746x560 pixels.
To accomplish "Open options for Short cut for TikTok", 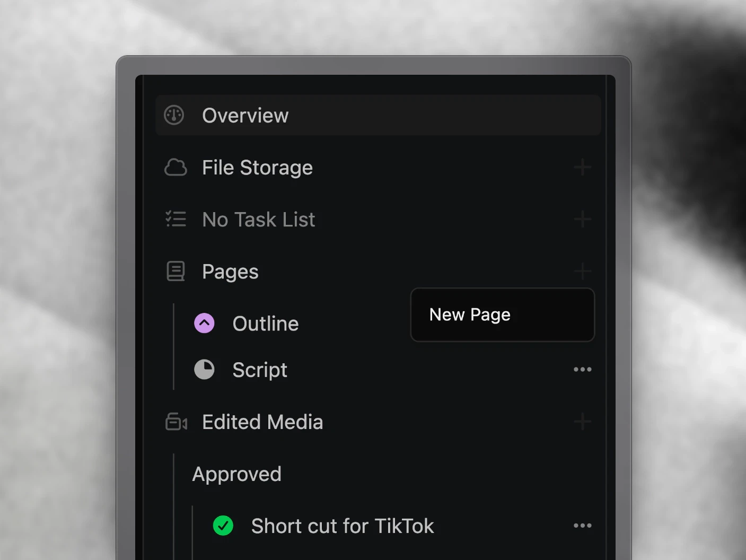I will [x=582, y=526].
